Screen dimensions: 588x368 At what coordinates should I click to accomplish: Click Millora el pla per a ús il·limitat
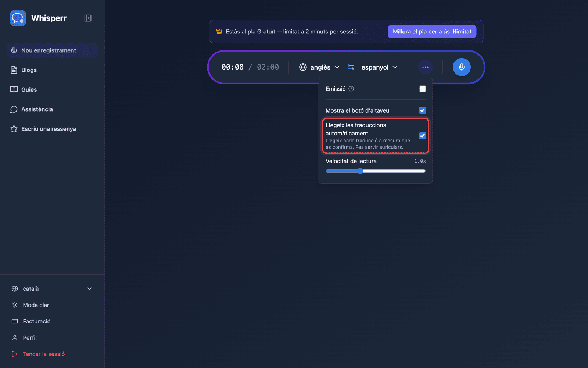tap(432, 32)
